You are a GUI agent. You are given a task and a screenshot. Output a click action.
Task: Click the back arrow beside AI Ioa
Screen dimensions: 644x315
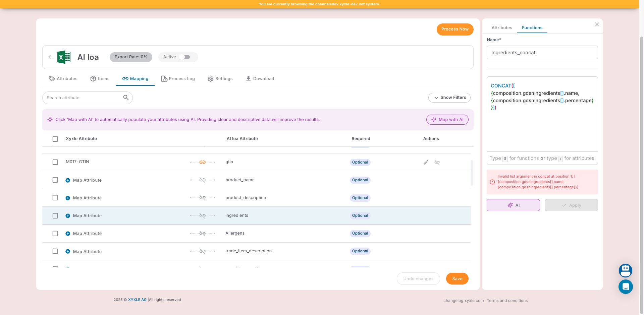tap(50, 57)
